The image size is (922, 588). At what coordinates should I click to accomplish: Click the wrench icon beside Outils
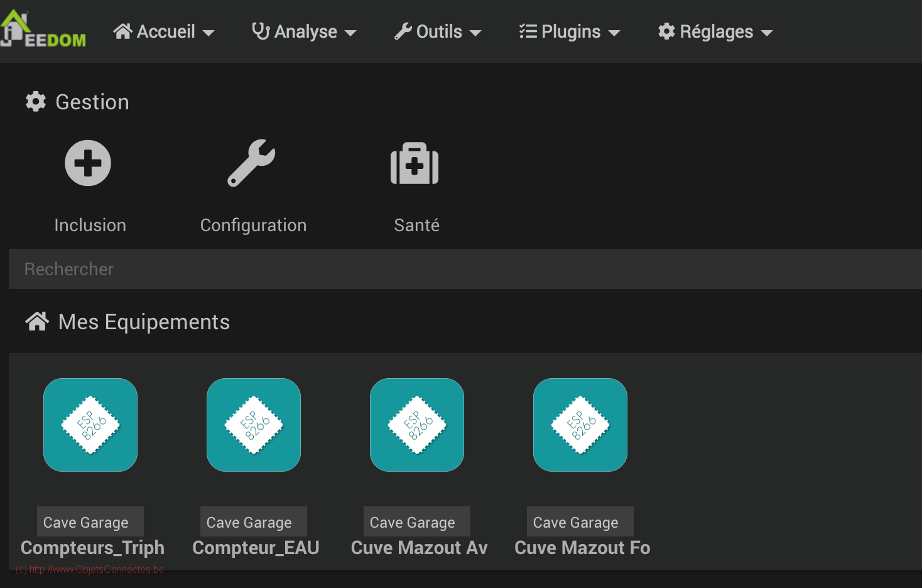pos(403,31)
